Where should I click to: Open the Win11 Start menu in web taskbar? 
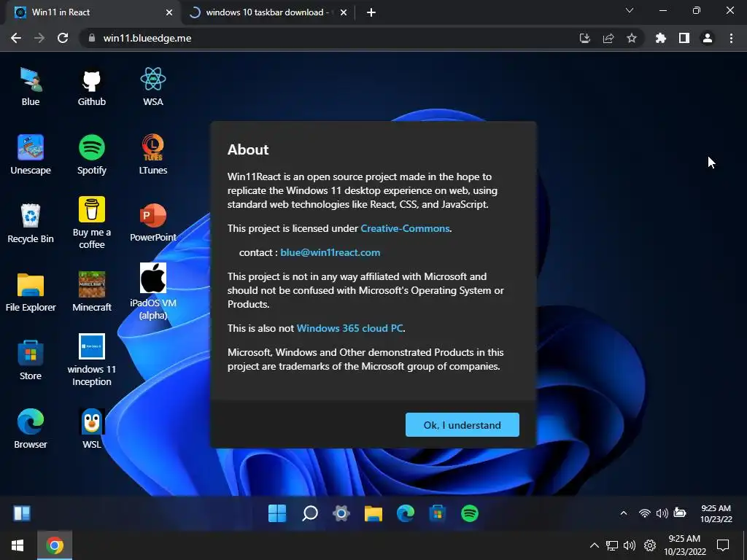(x=277, y=513)
